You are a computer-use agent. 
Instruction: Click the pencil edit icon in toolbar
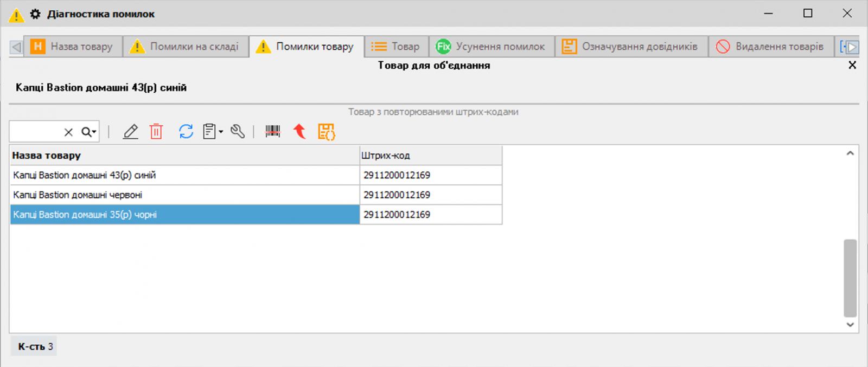130,132
